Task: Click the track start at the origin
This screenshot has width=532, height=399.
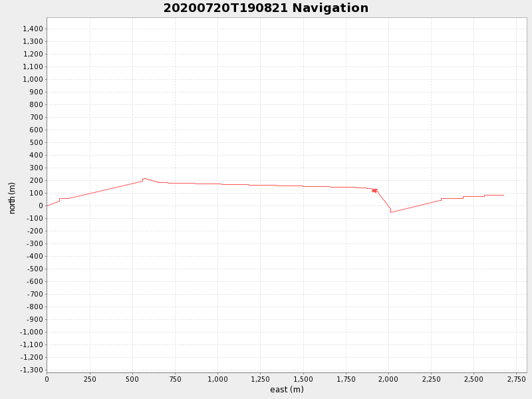Action: (47, 205)
